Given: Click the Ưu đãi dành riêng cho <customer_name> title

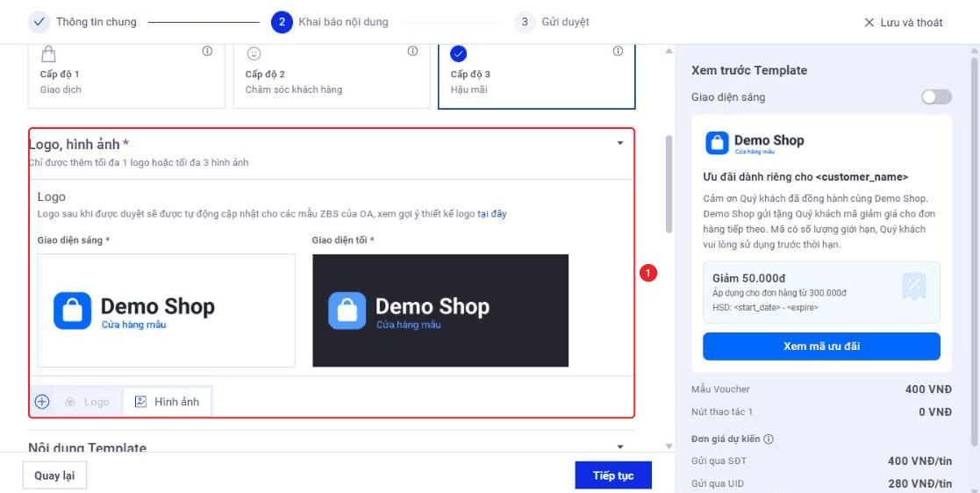Looking at the screenshot, I should (x=805, y=177).
